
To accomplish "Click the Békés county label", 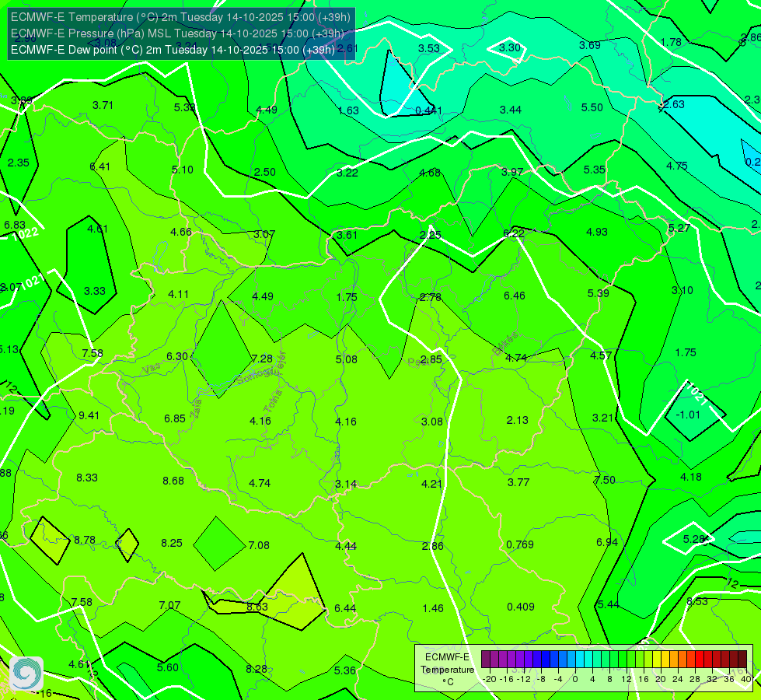I will [504, 344].
